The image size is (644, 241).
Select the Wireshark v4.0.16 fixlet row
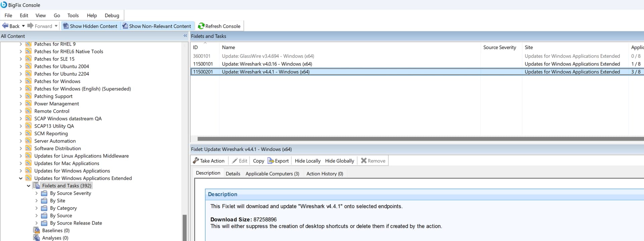[x=267, y=64]
